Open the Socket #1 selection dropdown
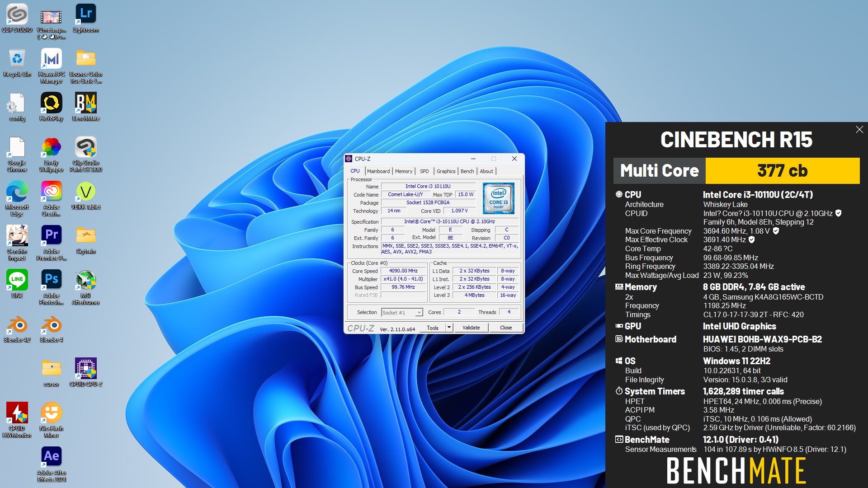This screenshot has height=488, width=868. pyautogui.click(x=402, y=313)
